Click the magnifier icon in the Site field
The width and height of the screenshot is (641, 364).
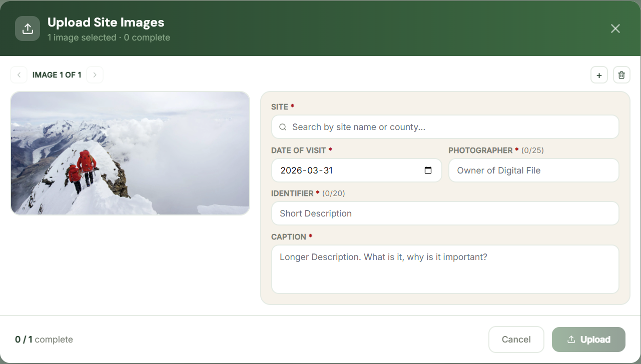click(x=283, y=126)
